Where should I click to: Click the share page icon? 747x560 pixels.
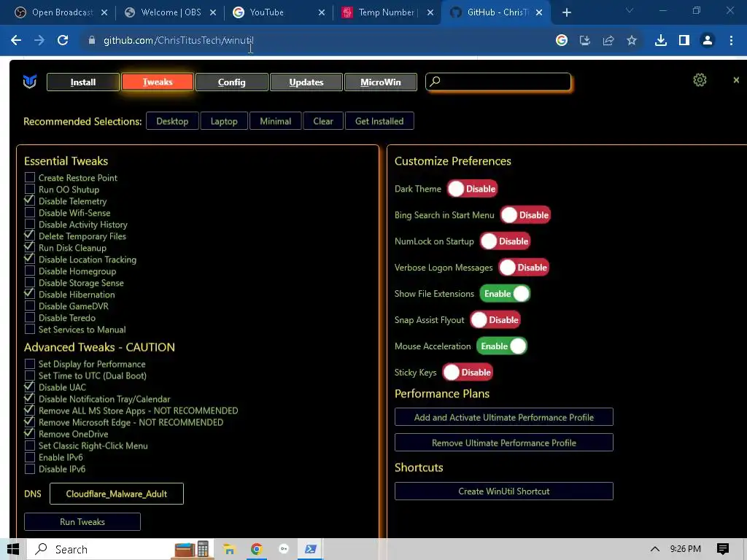tap(608, 41)
